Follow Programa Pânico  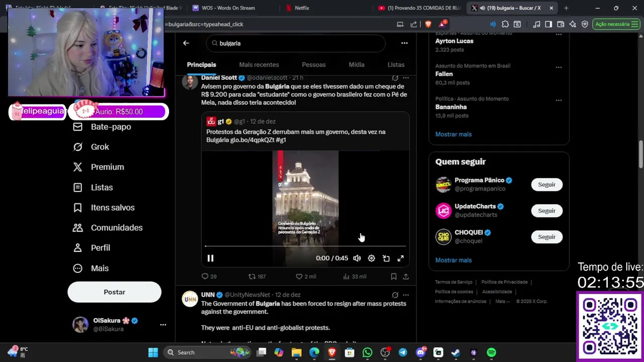[x=546, y=185]
